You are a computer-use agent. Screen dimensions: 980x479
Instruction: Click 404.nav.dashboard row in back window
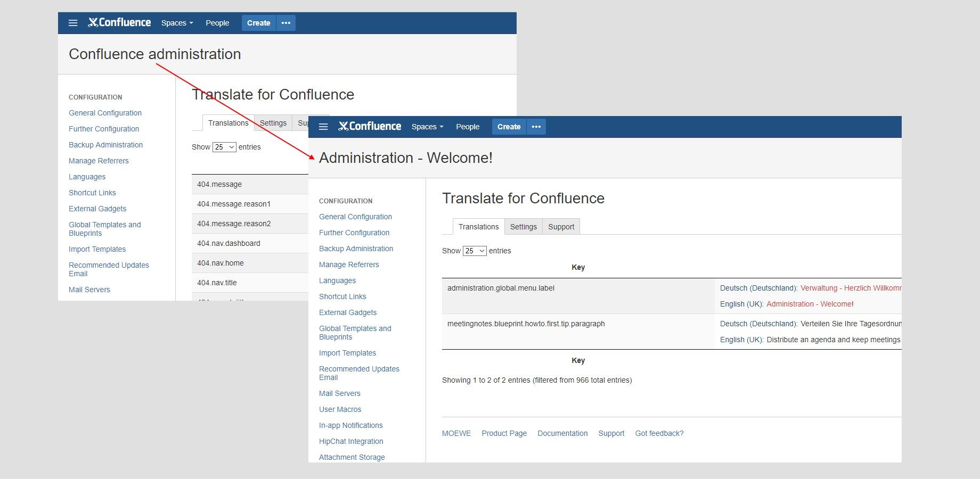[x=250, y=243]
